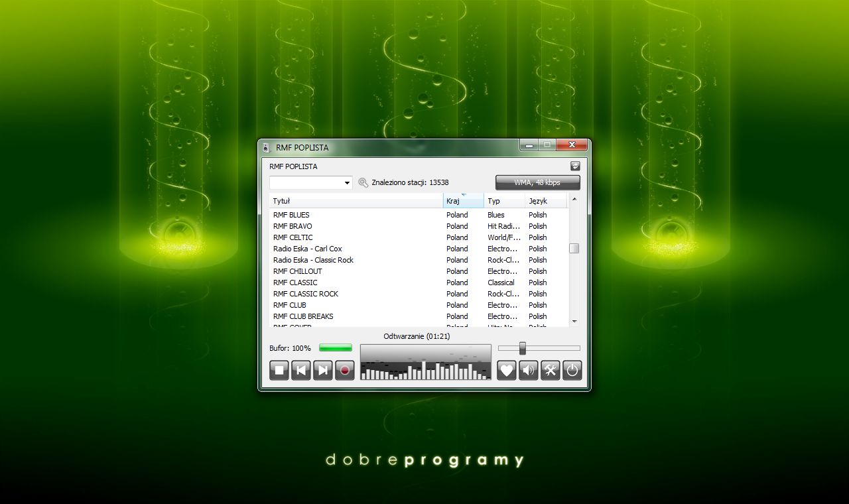
Task: Minimize the RMF POPLISTA window
Action: [529, 145]
